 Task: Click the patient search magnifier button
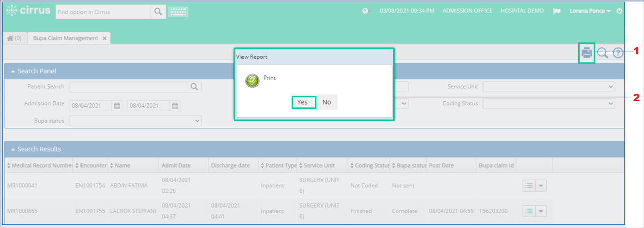pyautogui.click(x=194, y=87)
